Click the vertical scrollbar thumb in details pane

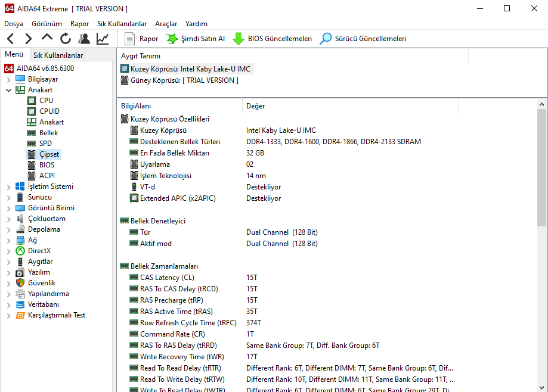pyautogui.click(x=541, y=168)
